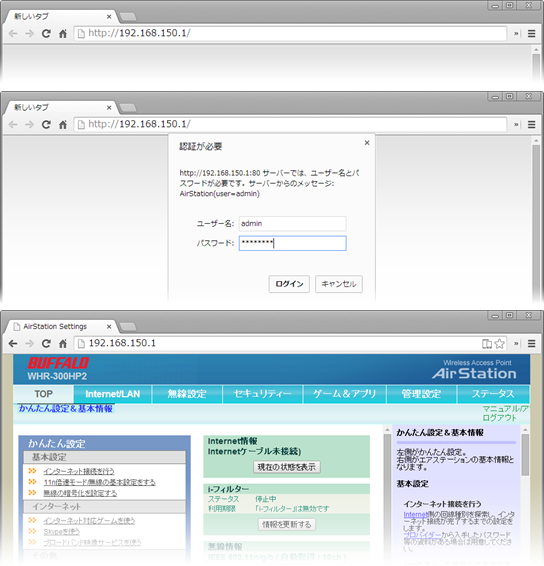This screenshot has height=566, width=544.
Task: Click the Internet link in help panel
Action: coord(415,515)
